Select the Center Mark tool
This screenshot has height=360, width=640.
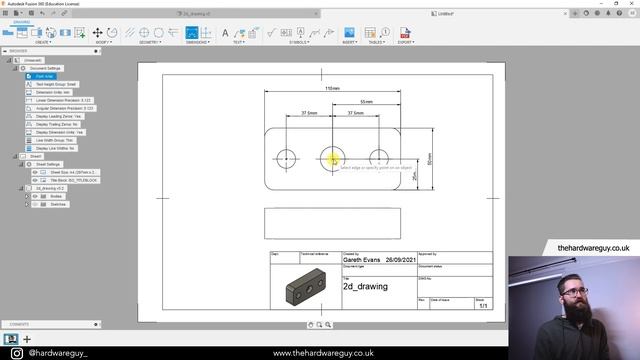144,33
